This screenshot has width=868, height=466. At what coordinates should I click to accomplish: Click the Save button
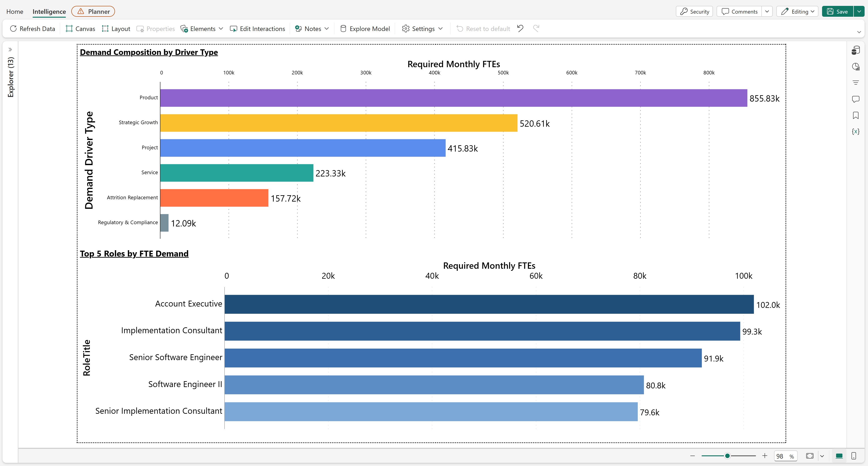(837, 12)
